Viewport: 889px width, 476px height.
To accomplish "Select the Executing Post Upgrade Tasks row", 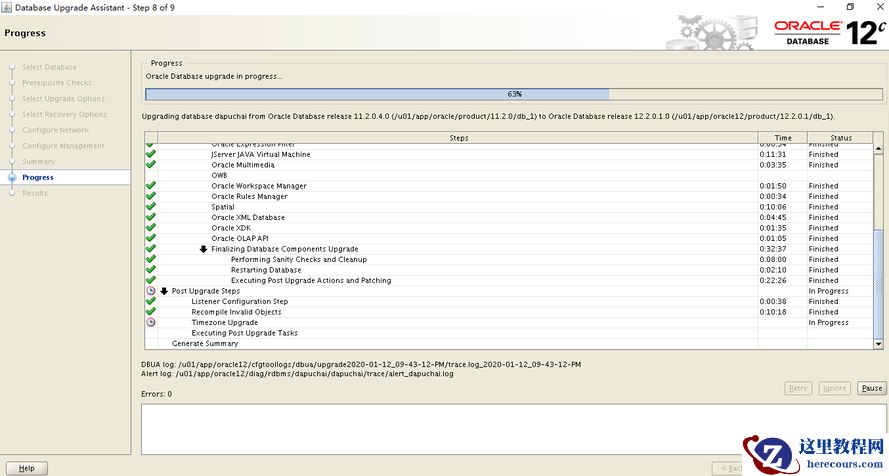I will (509, 333).
